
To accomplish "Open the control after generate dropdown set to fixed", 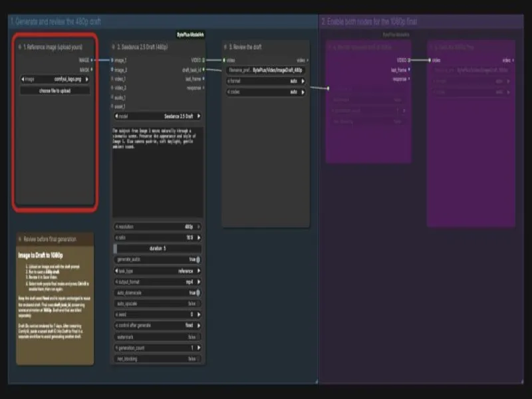I will coord(158,325).
